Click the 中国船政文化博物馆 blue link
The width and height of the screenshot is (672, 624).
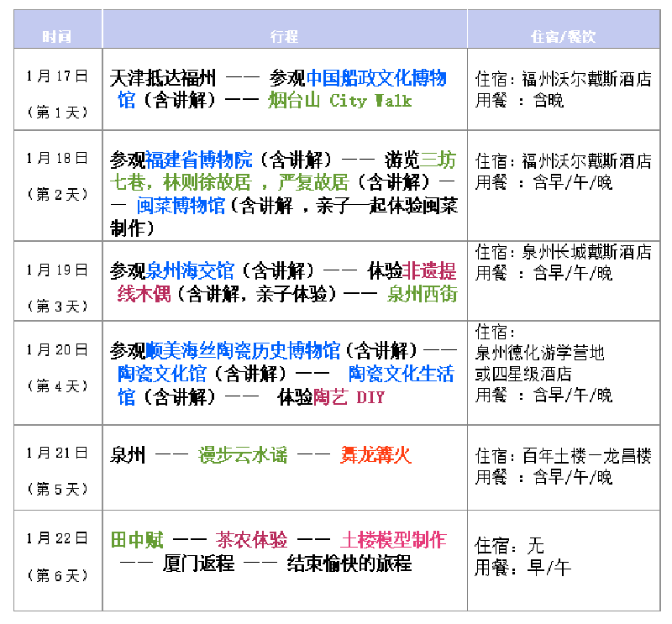coord(375,79)
